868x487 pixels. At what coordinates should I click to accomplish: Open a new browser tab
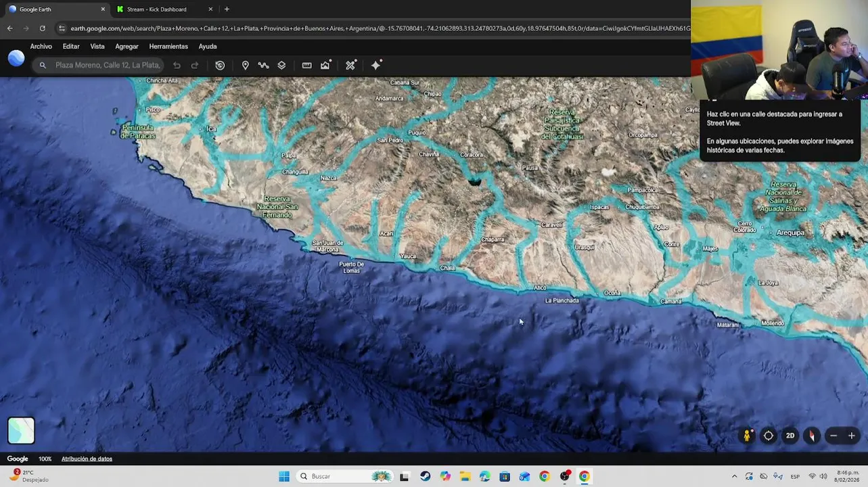227,9
